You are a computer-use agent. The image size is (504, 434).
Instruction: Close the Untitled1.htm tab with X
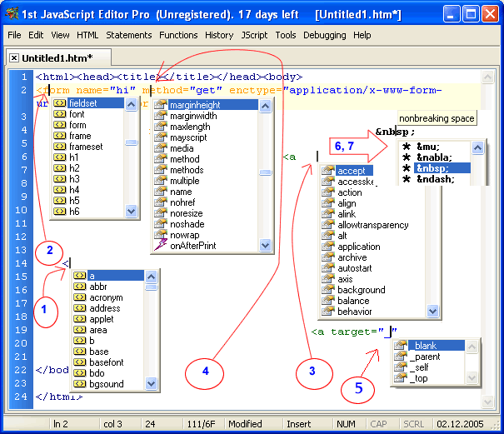pyautogui.click(x=14, y=57)
